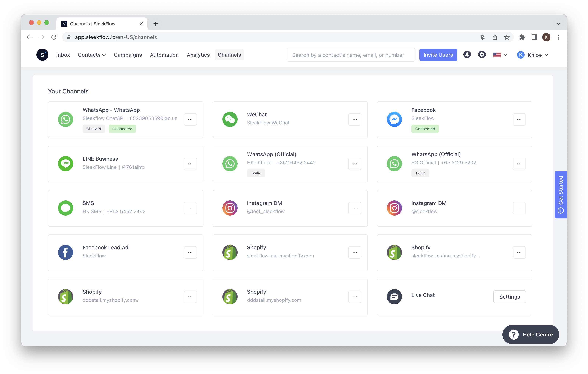Click the Invite Users button
The width and height of the screenshot is (588, 374).
click(438, 54)
